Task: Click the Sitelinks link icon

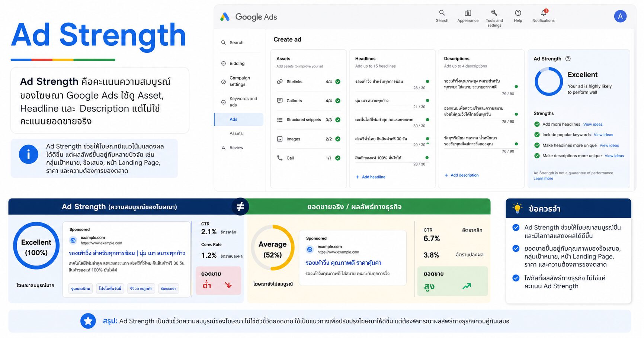Action: point(280,81)
